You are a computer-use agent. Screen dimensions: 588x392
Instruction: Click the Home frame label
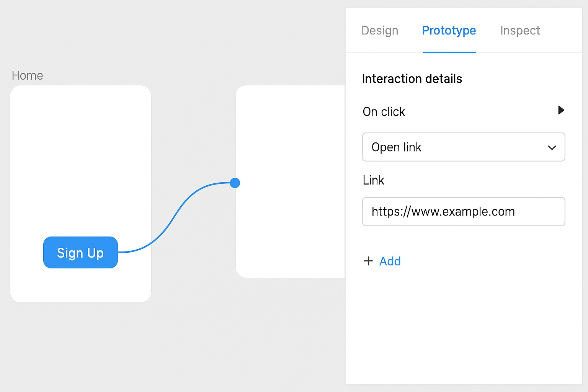point(27,75)
